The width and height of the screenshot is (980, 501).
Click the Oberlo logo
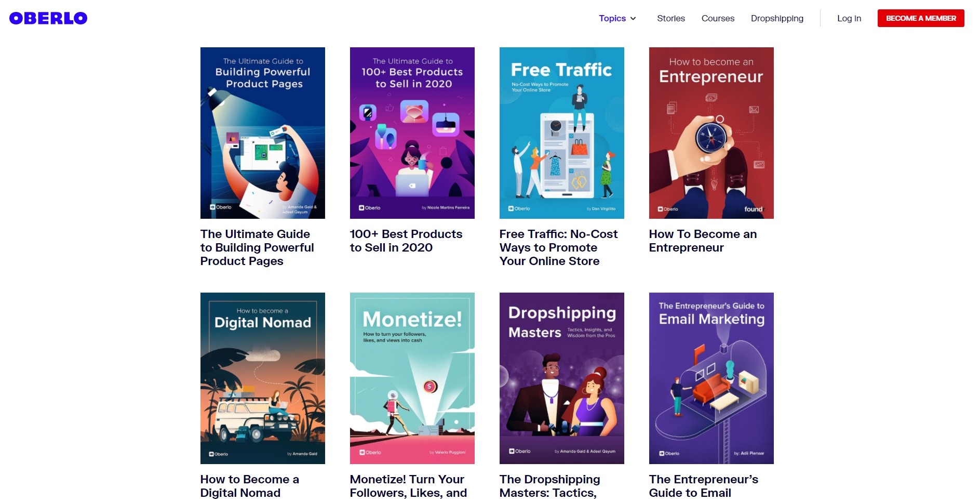tap(48, 18)
